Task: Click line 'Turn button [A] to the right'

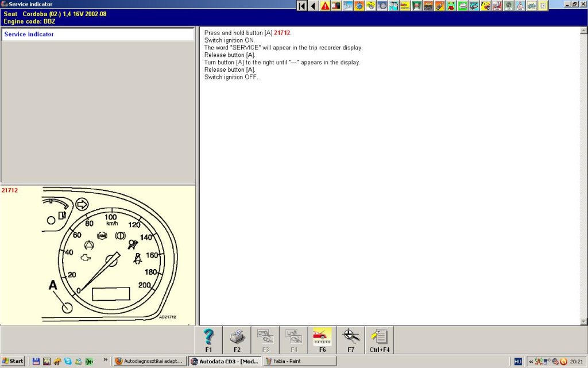Action: pos(283,62)
